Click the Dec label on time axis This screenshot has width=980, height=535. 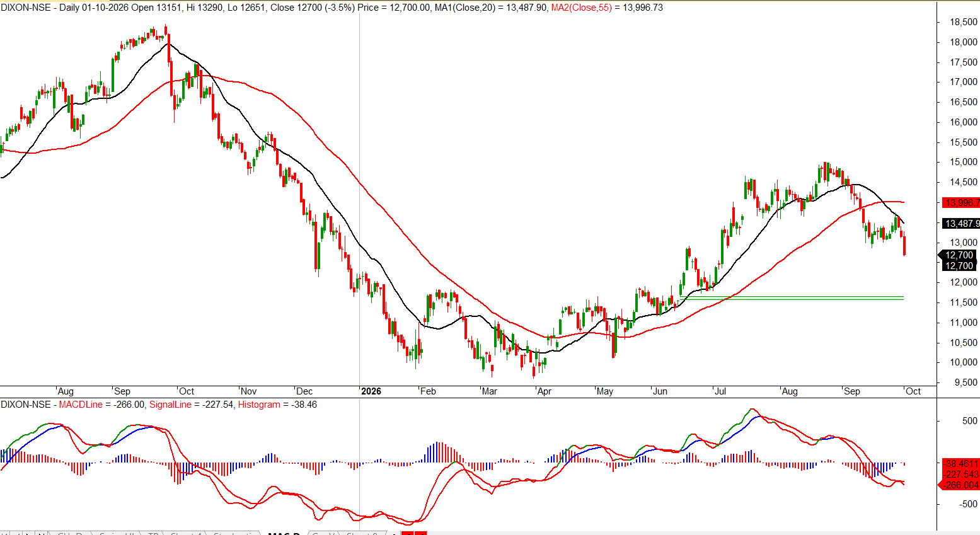point(304,391)
